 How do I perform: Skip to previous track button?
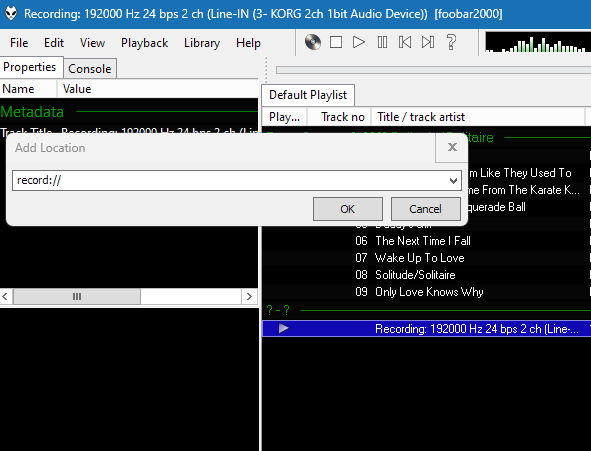[405, 42]
